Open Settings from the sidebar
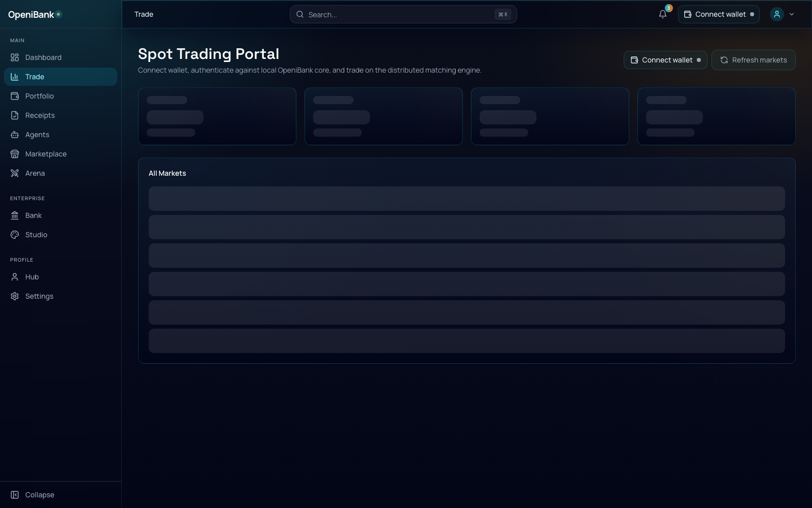The width and height of the screenshot is (812, 508). 39,296
